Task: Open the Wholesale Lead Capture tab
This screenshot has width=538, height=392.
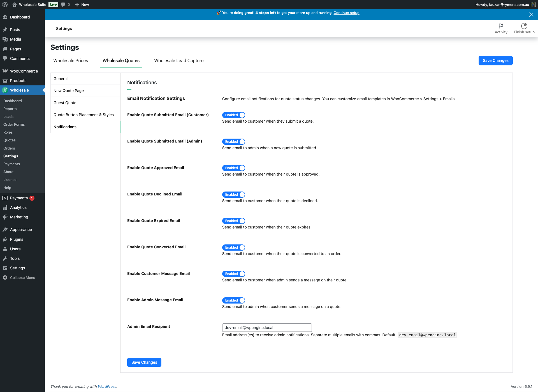Action: point(179,60)
